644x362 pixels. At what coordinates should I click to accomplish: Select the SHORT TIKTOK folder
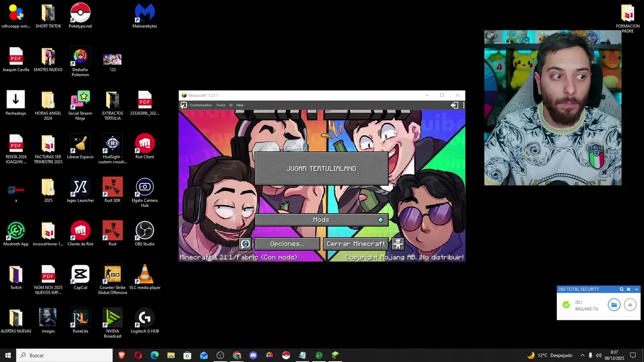(48, 17)
